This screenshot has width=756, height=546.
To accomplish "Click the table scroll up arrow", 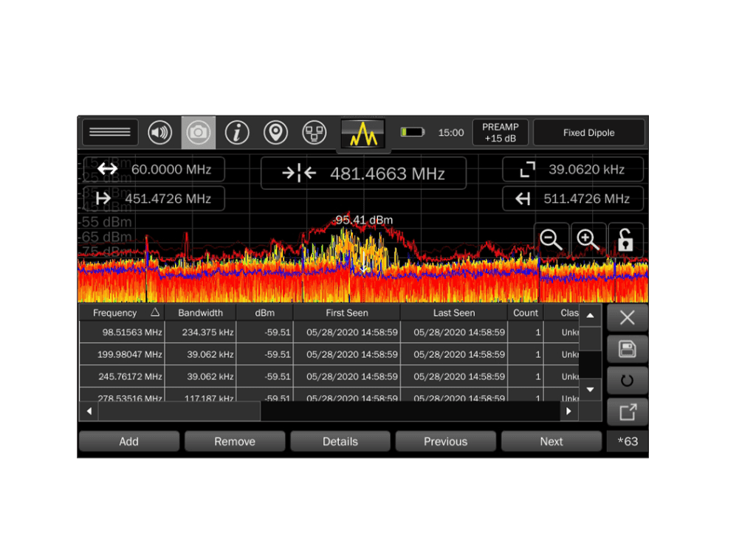I will point(590,316).
